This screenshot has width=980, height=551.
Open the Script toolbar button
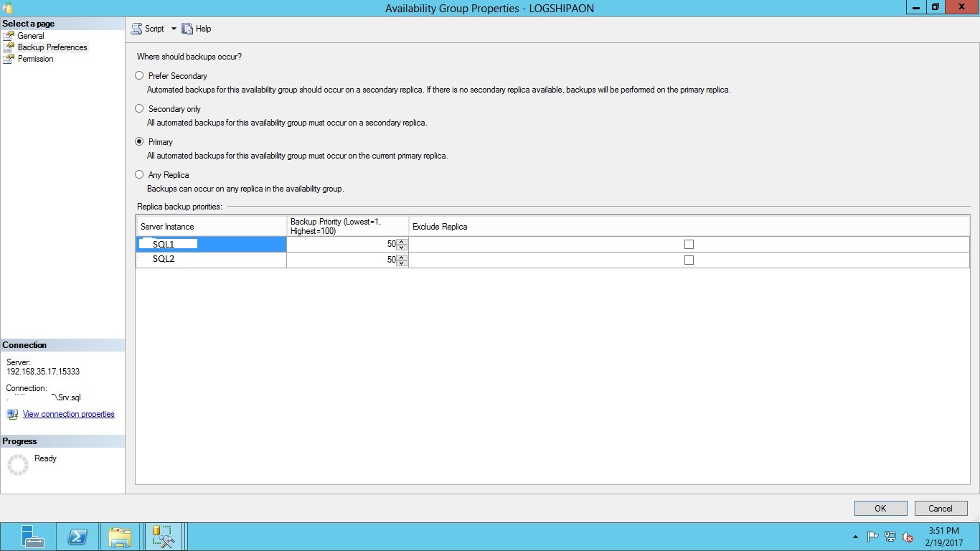click(147, 29)
